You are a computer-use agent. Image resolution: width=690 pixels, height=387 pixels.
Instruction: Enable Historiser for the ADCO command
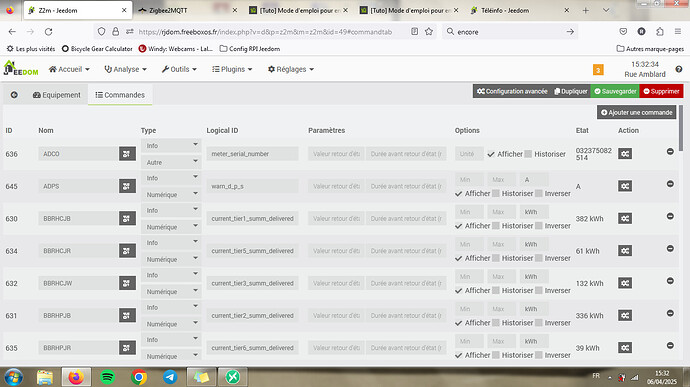(528, 154)
